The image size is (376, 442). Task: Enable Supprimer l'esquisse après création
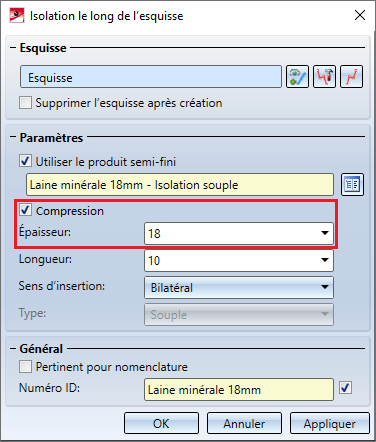point(25,103)
